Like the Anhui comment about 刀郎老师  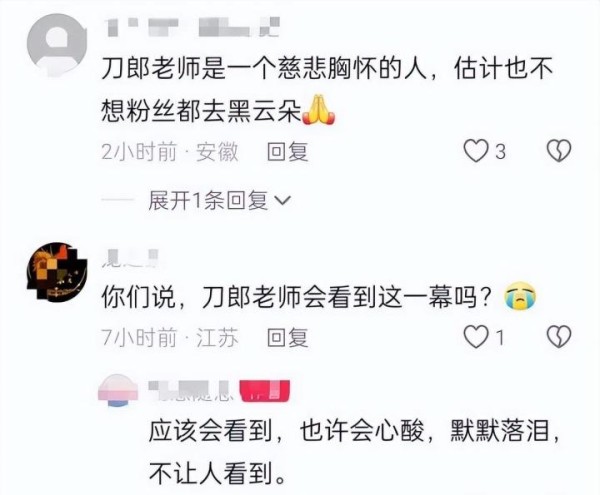pyautogui.click(x=476, y=150)
